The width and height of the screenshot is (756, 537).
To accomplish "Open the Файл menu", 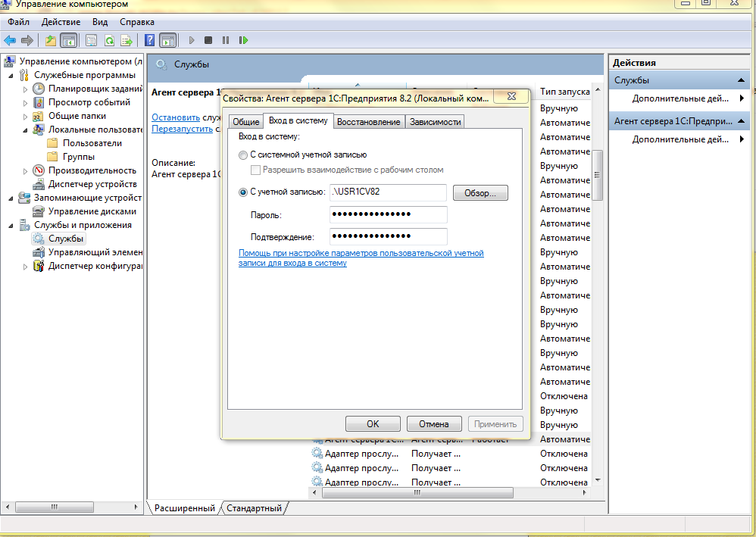I will [18, 22].
